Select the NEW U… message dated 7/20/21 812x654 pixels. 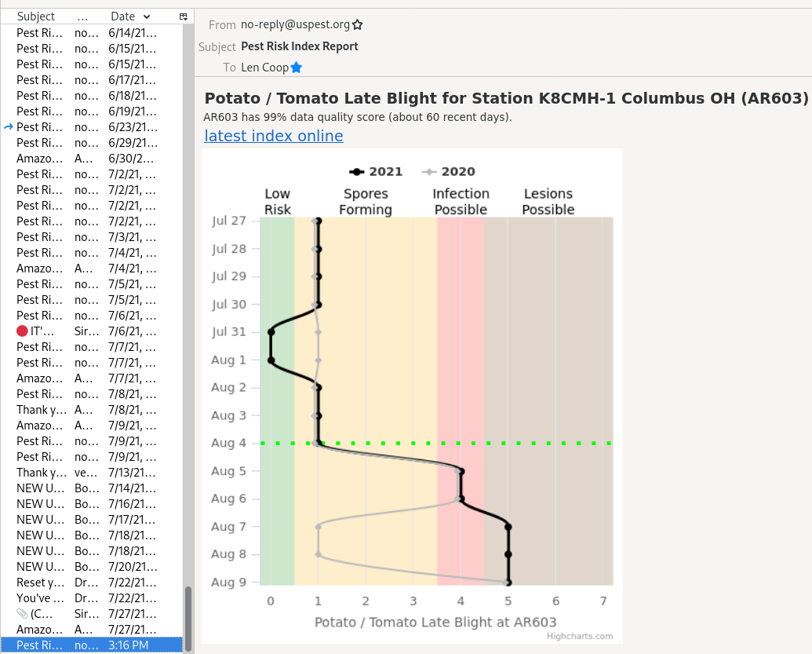click(x=92, y=566)
